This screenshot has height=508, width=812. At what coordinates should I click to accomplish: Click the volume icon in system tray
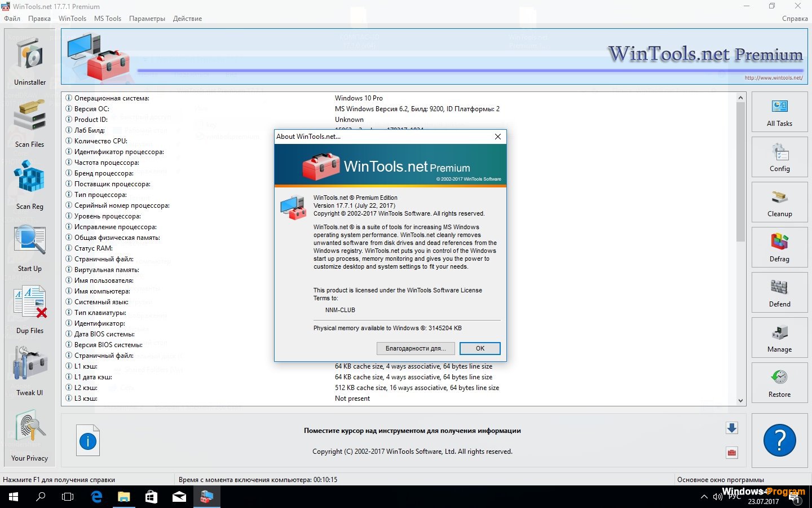717,497
